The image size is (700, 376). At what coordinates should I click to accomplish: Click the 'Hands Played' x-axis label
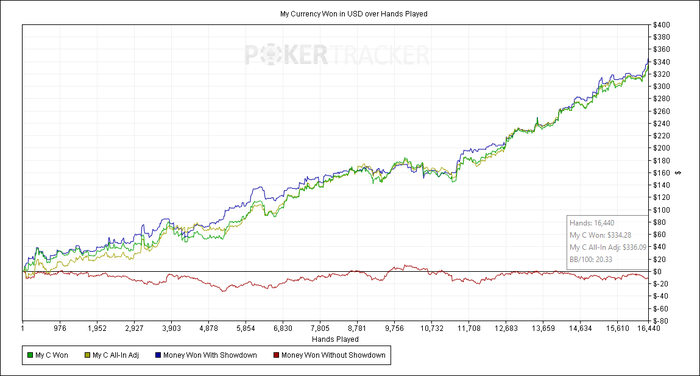tap(335, 339)
